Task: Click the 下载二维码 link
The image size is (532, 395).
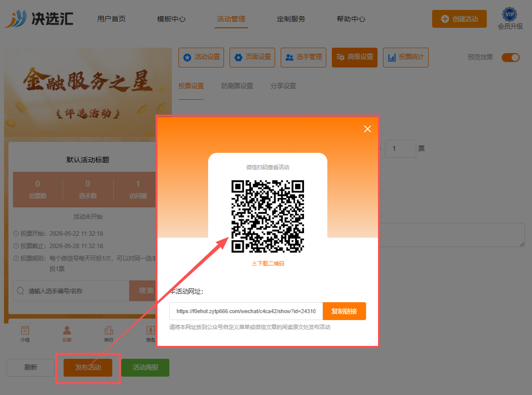Action: click(x=268, y=263)
